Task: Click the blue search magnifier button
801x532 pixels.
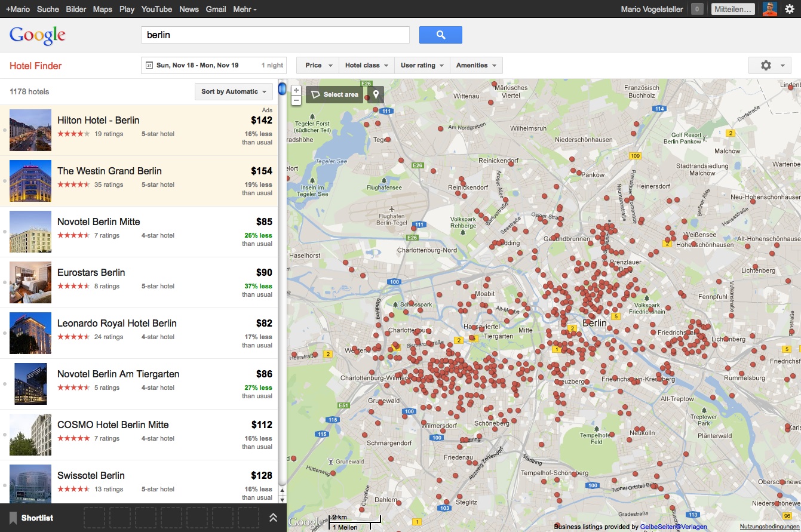Action: tap(441, 35)
